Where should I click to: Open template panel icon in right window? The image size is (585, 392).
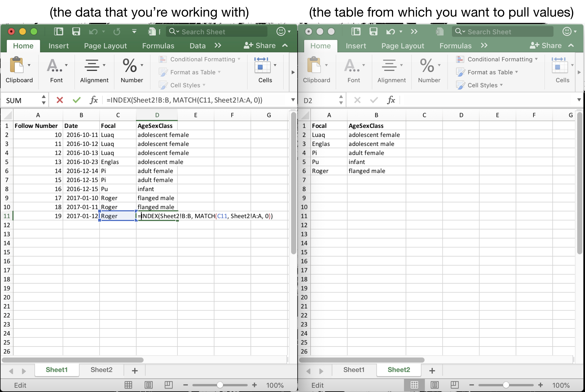(356, 32)
